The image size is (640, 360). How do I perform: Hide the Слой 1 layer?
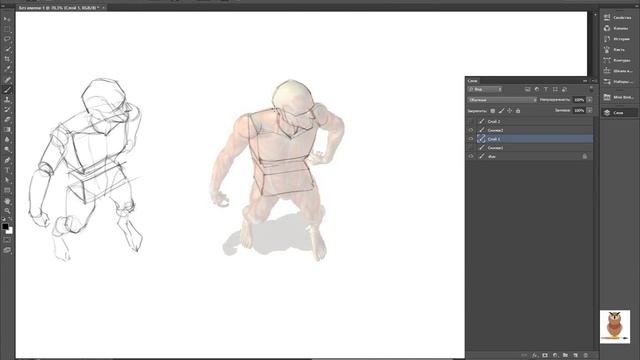(x=471, y=139)
